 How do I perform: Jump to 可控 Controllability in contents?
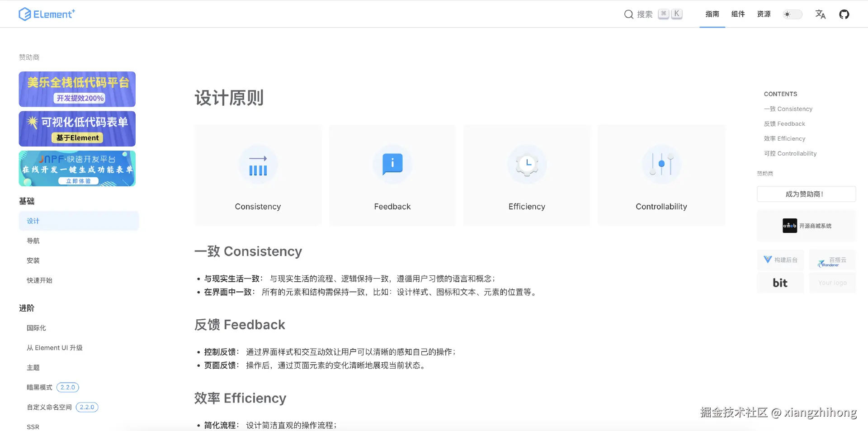point(790,154)
